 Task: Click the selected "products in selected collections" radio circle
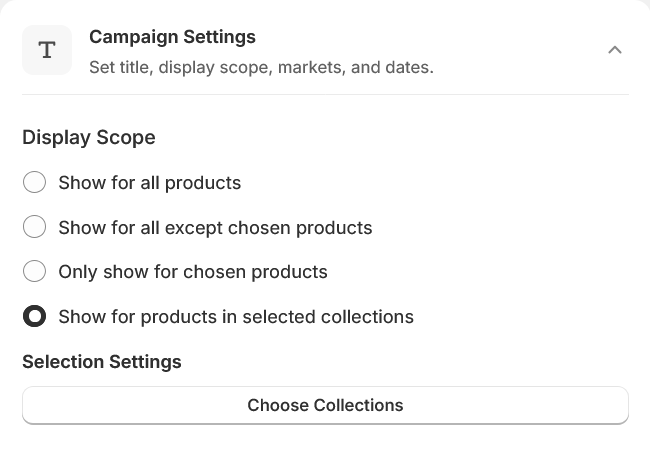tap(34, 316)
